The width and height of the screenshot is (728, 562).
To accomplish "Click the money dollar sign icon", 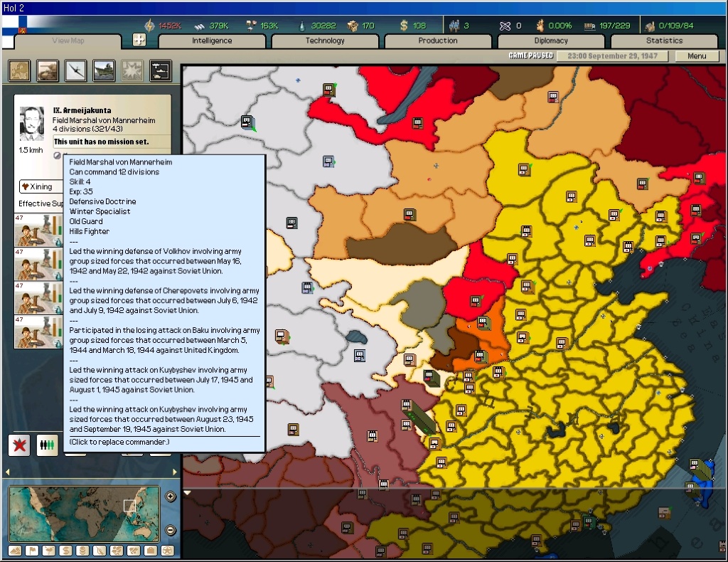I will (404, 26).
